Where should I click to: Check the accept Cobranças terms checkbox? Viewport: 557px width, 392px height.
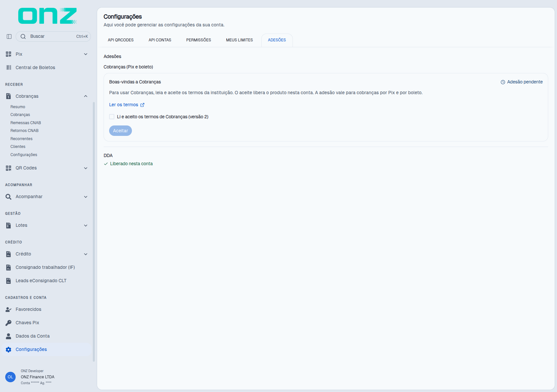click(112, 117)
